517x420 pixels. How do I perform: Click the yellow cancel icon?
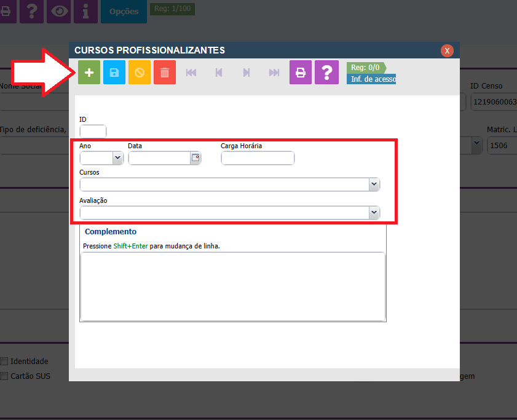[x=140, y=73]
